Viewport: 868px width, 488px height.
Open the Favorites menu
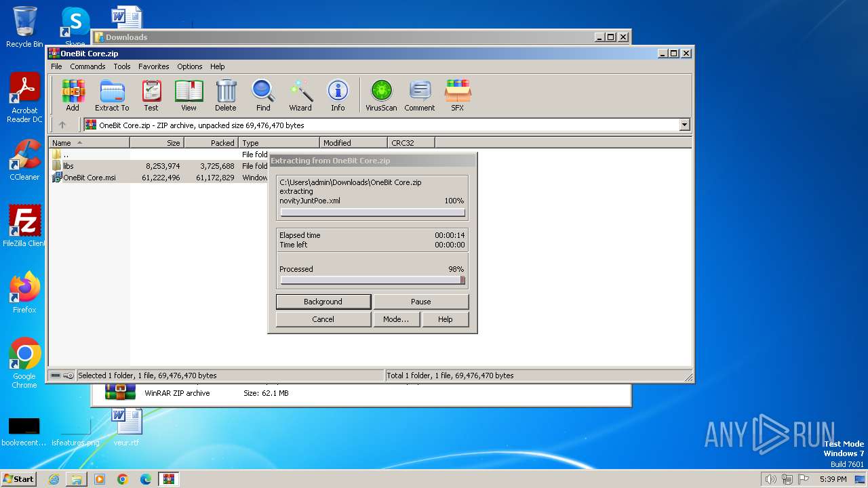pyautogui.click(x=154, y=66)
